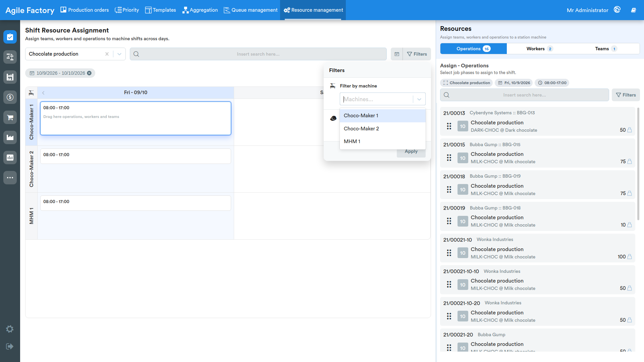Screen dimensions: 644x362
Task: Open the sliders planning sidebar icon
Action: pos(10,57)
